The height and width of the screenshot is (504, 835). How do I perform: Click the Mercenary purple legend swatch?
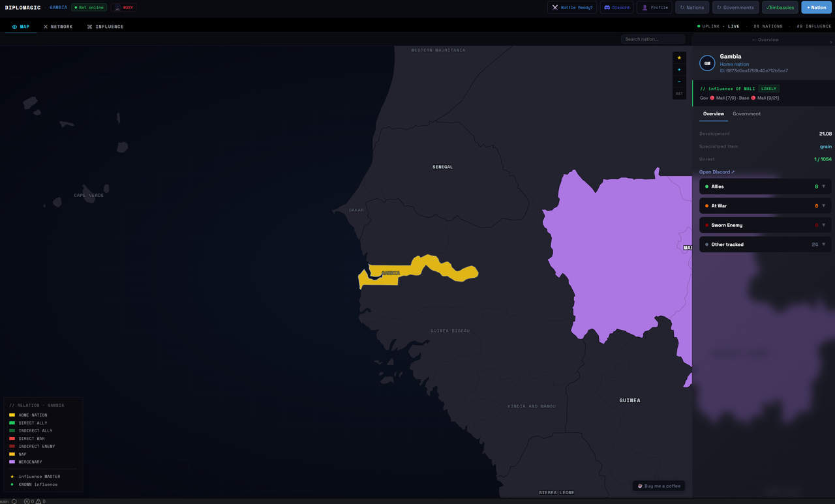[x=12, y=462]
